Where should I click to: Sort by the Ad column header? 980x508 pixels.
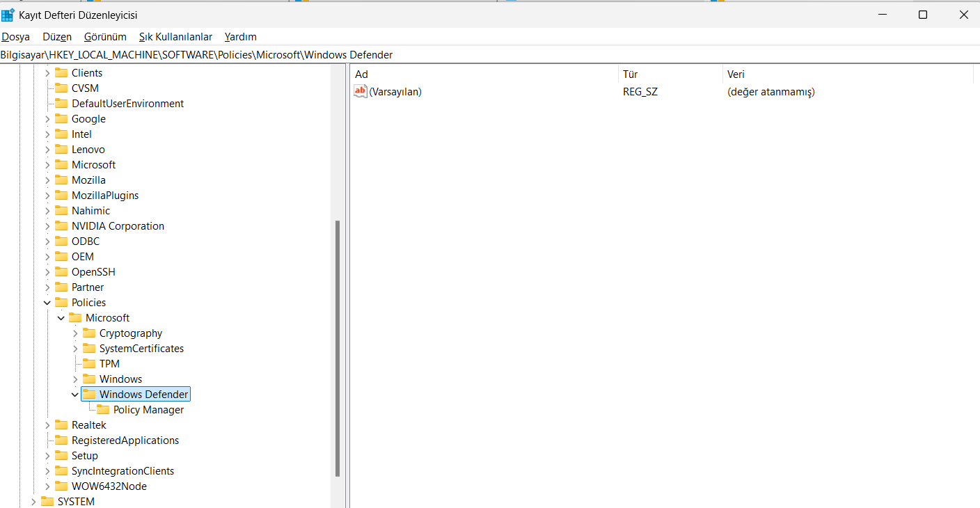pos(484,74)
